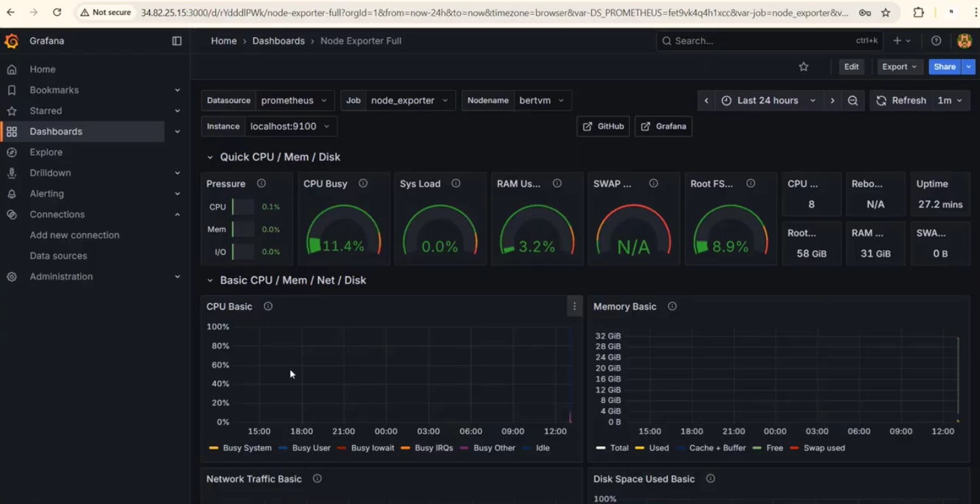Collapse the Quick CPU / Mem / Disk section

coord(210,157)
